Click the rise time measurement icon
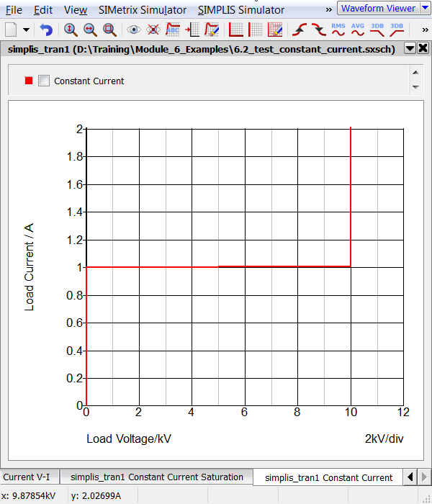 300,30
